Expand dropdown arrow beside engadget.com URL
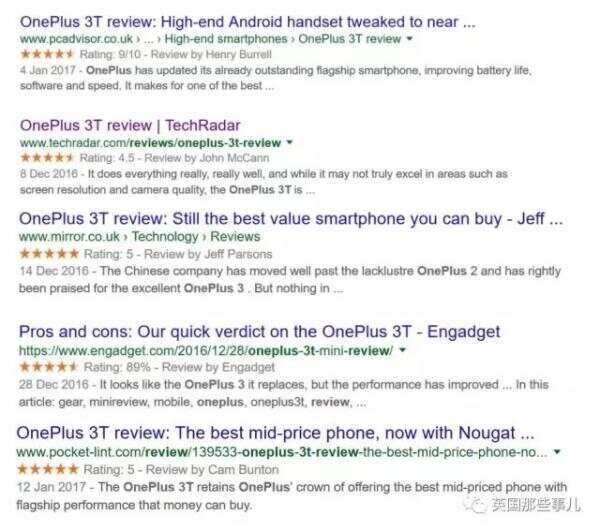 (x=402, y=350)
